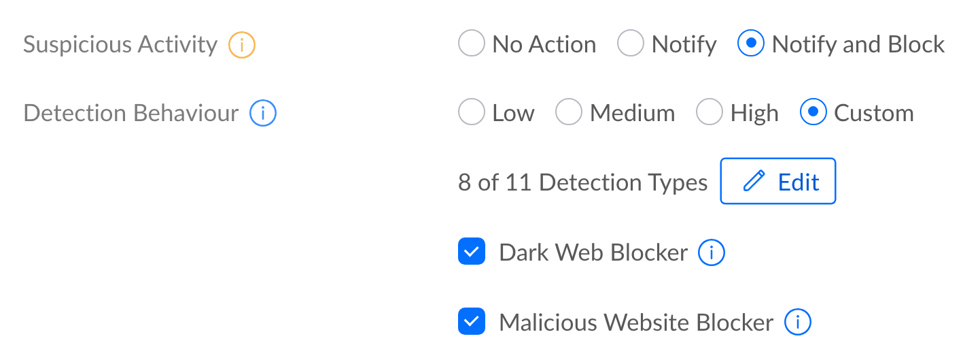This screenshot has width=980, height=362.
Task: Click the Malicious Website Blocker label text
Action: 636,322
